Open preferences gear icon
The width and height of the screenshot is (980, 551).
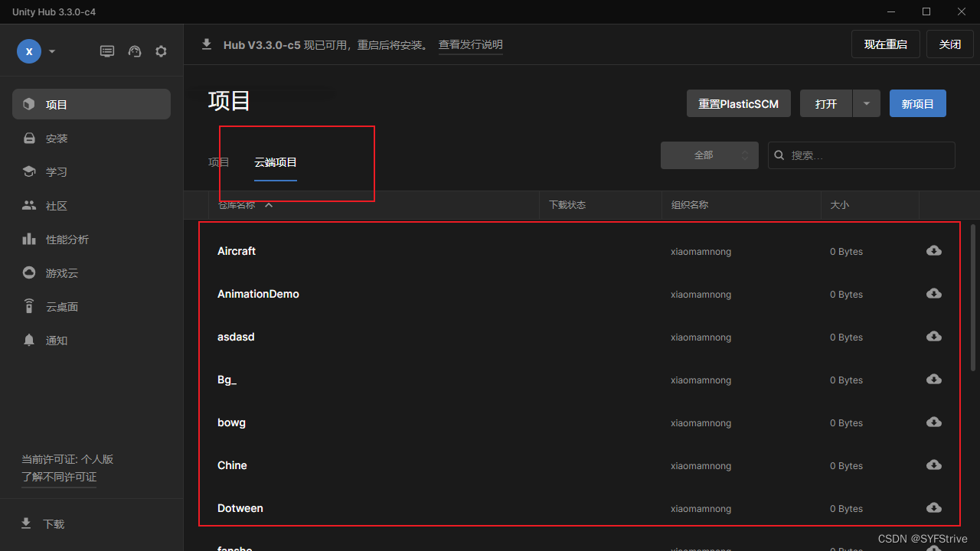coord(161,51)
